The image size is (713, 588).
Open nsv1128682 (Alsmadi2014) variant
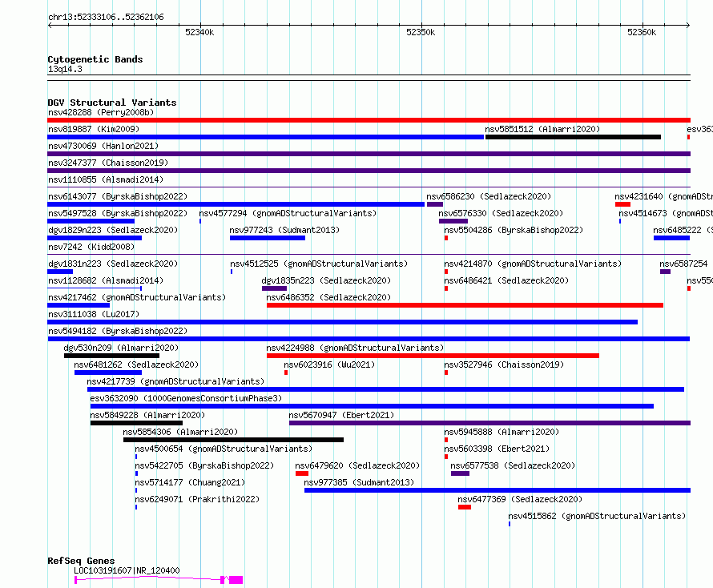[x=106, y=280]
